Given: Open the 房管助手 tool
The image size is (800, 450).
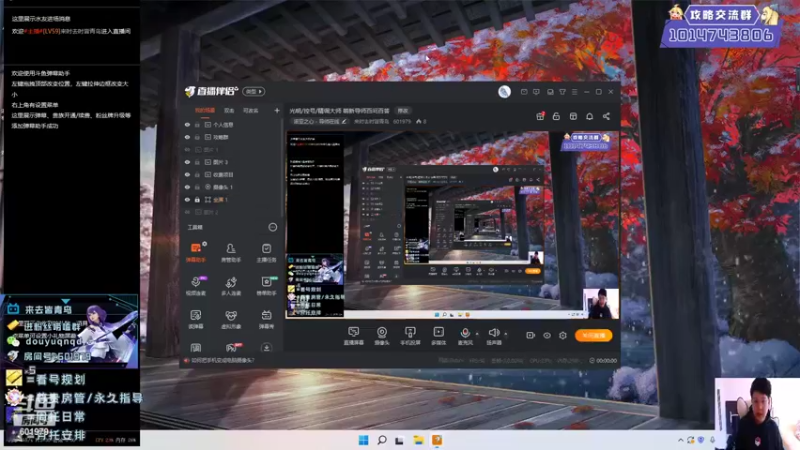Looking at the screenshot, I should point(231,252).
